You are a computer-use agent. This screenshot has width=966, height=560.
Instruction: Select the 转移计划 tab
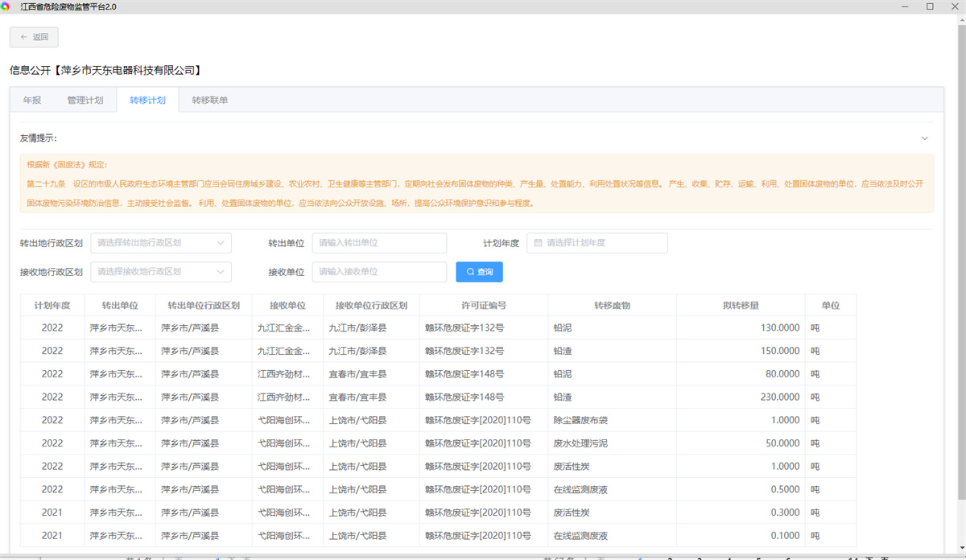tap(147, 101)
